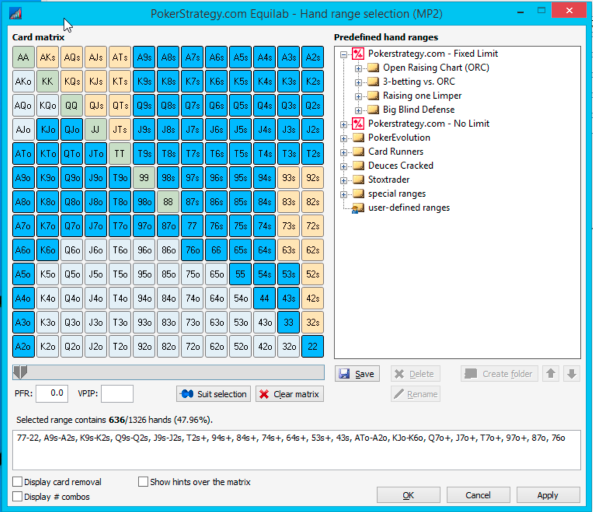593x512 pixels.
Task: Toggle the 72o hand cell
Action: [192, 346]
